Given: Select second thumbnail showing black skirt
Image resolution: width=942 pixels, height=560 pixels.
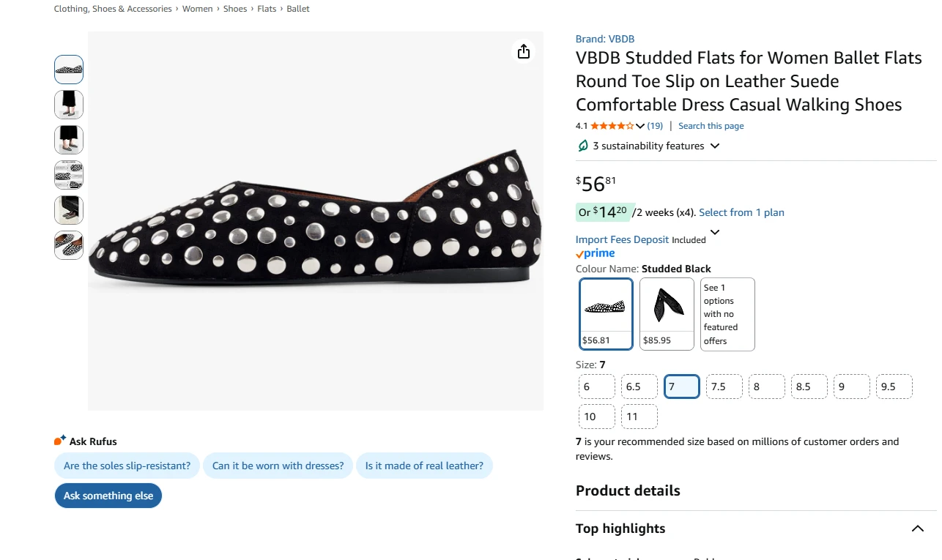Looking at the screenshot, I should (x=69, y=105).
